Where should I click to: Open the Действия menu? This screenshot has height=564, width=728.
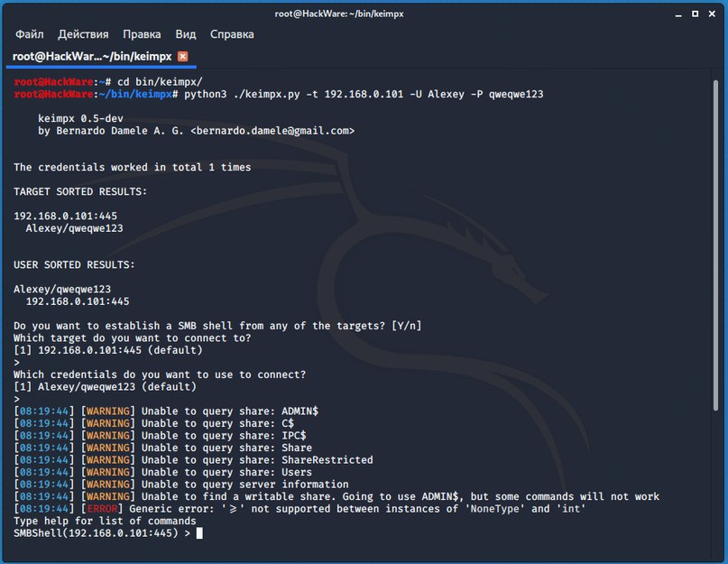point(83,34)
